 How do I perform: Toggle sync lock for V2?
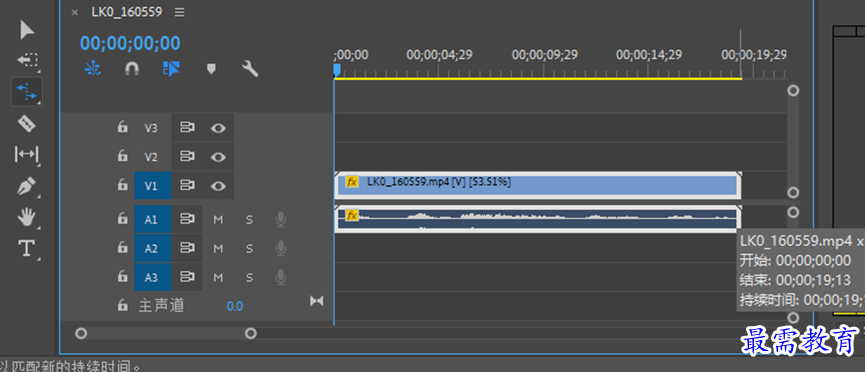tap(188, 157)
